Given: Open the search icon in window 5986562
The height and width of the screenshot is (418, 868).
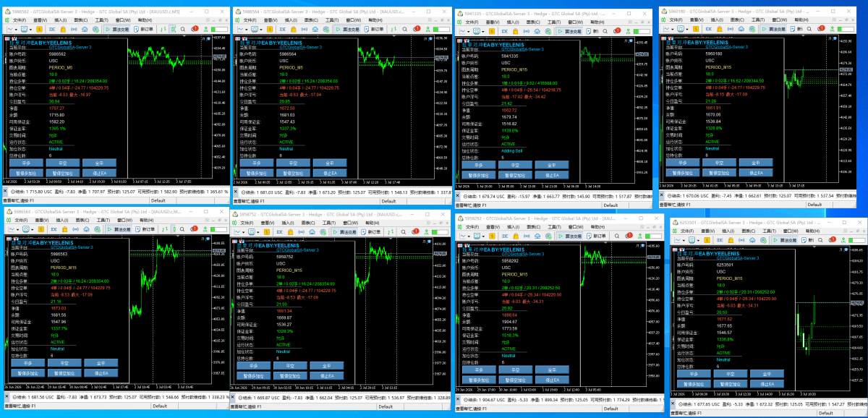Looking at the screenshot, I should (x=182, y=29).
